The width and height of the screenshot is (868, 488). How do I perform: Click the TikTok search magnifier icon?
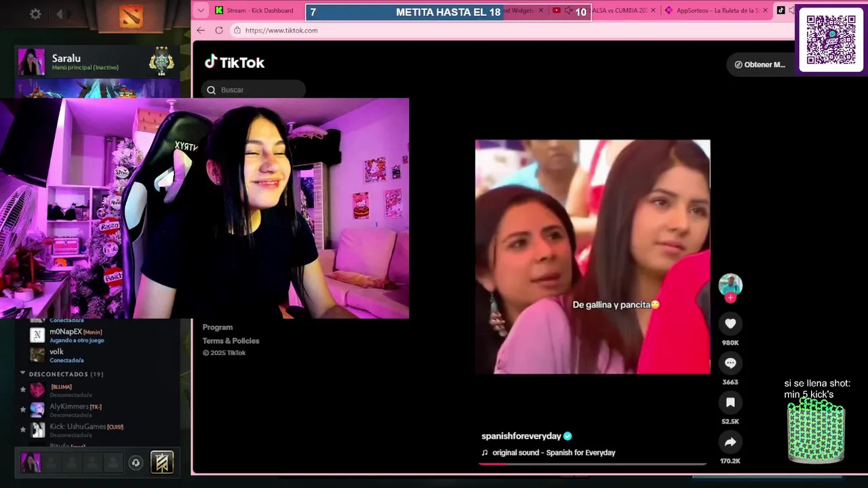[211, 89]
